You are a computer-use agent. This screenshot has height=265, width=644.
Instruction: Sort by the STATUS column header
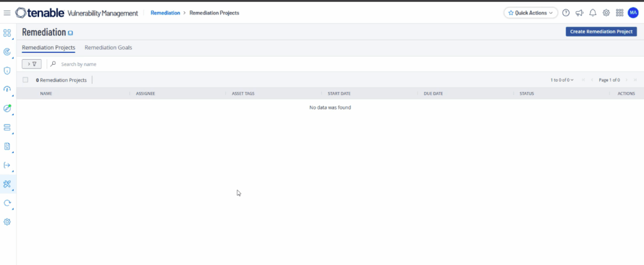point(526,94)
